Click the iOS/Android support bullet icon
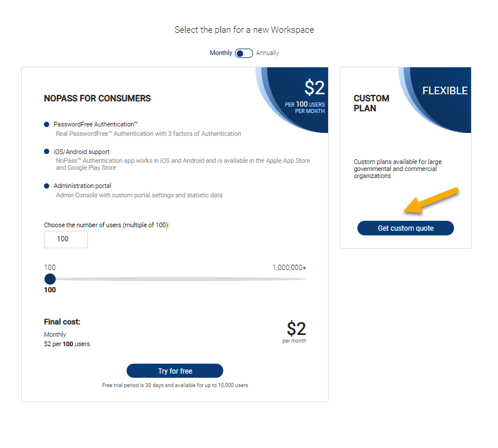This screenshot has height=448, width=498. point(47,152)
